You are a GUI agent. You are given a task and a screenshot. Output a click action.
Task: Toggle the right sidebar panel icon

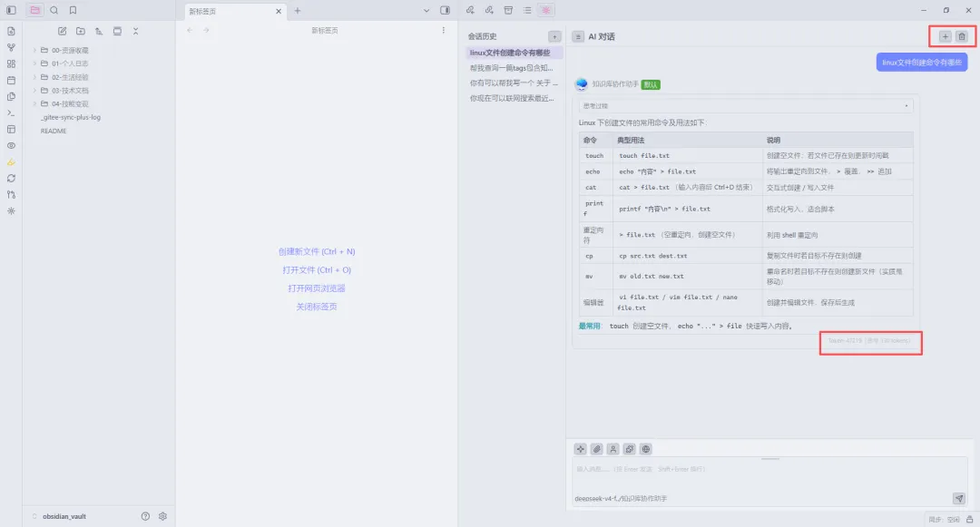pyautogui.click(x=445, y=11)
